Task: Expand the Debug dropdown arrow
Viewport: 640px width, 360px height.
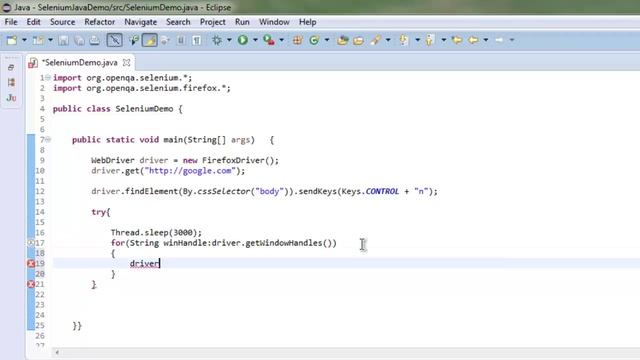Action: (229, 40)
